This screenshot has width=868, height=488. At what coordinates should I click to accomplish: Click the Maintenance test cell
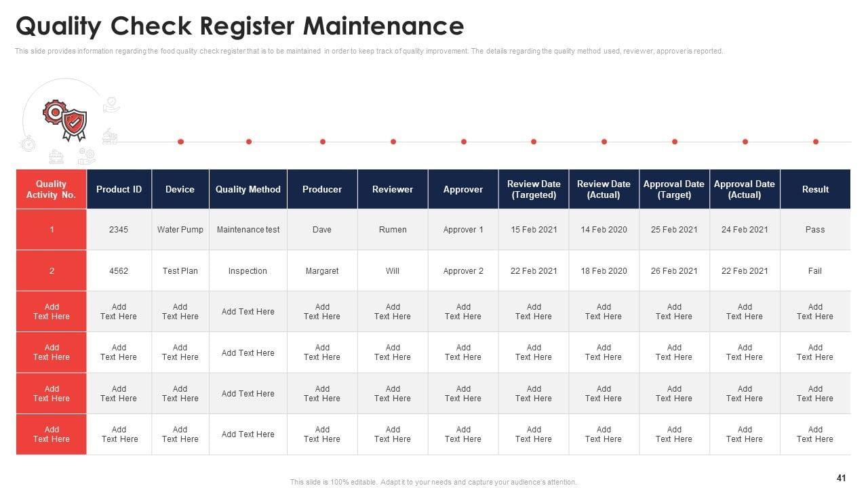click(248, 230)
